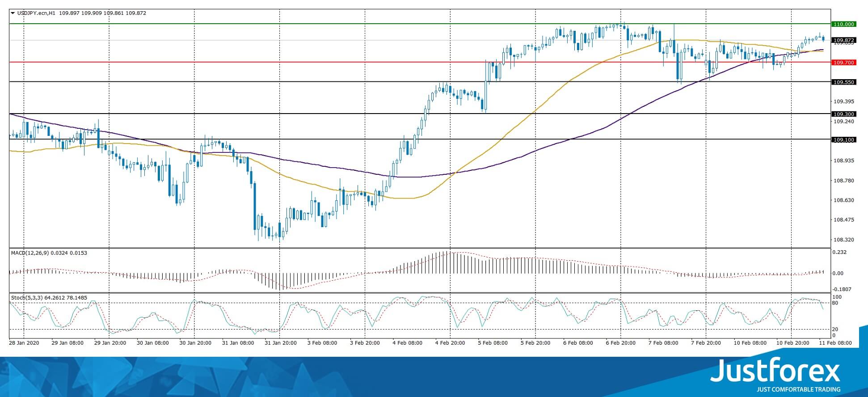Click the black "109.100" level label

[x=843, y=140]
